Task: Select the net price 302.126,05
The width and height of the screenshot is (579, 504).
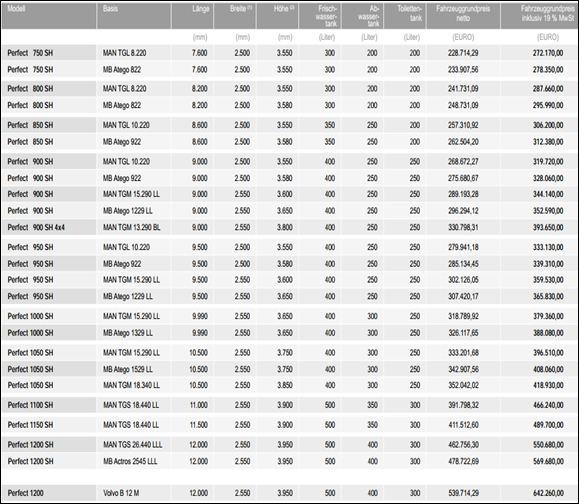Action: click(463, 280)
